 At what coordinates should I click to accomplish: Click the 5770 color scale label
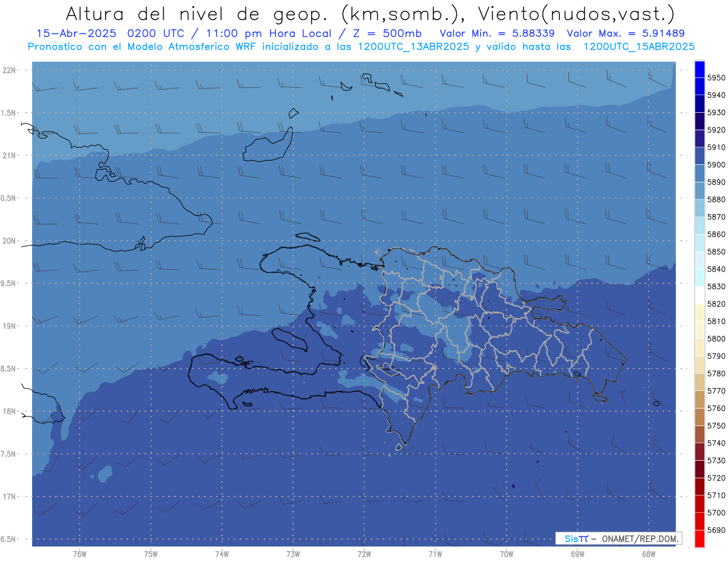[716, 391]
